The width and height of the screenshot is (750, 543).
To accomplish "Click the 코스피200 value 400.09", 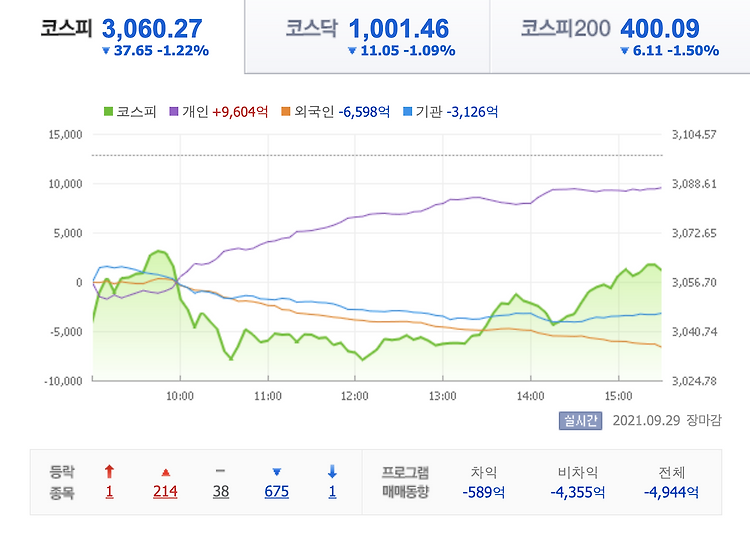I will [x=660, y=29].
